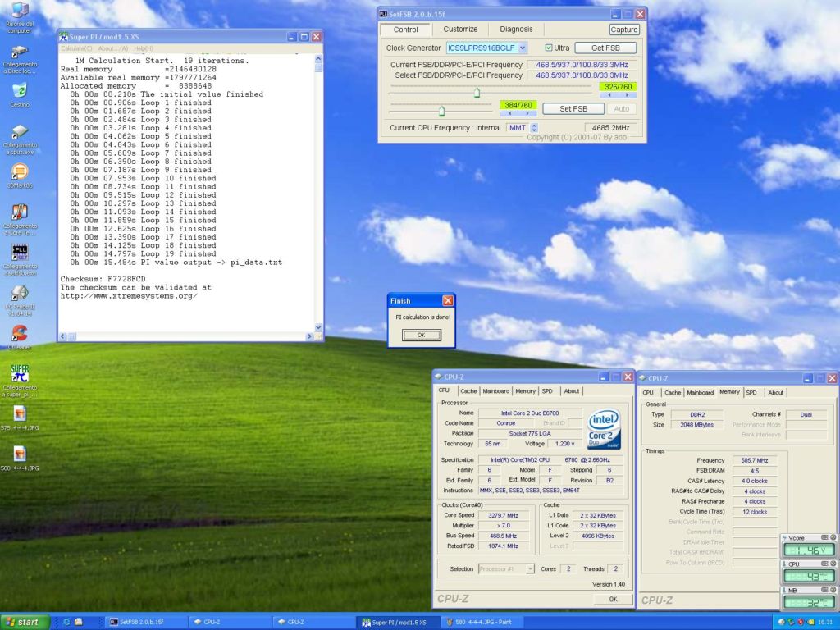Screen dimensions: 840x630
Task: Open About tab in the CPU-Z processor window
Action: click(x=572, y=391)
